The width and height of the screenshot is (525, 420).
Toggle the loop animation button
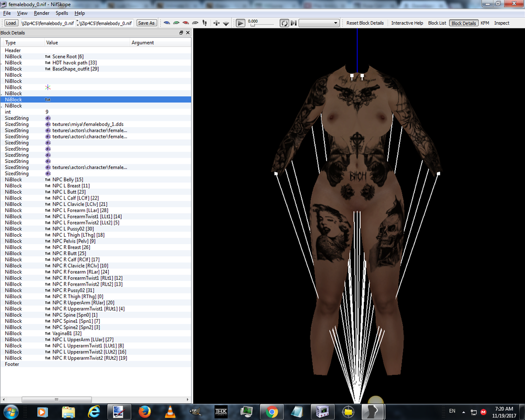click(284, 23)
